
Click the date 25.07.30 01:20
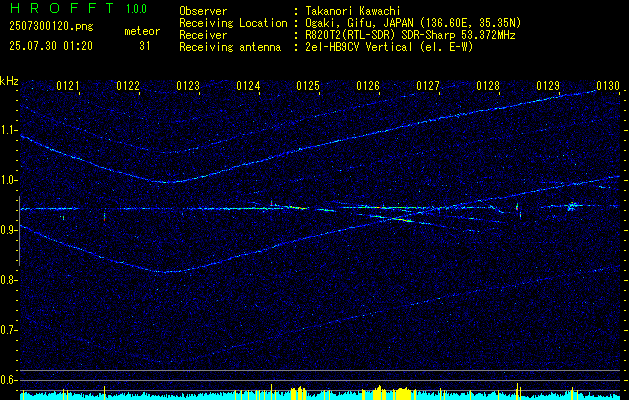(51, 46)
